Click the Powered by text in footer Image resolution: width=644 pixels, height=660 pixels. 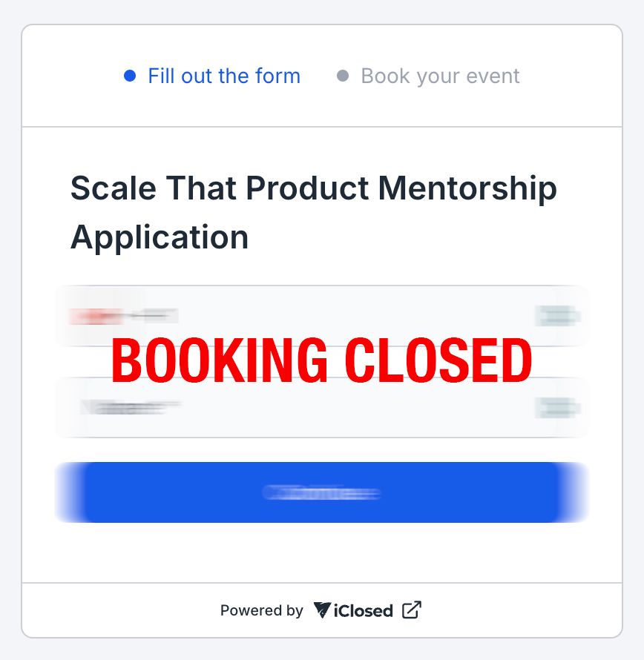click(x=261, y=611)
